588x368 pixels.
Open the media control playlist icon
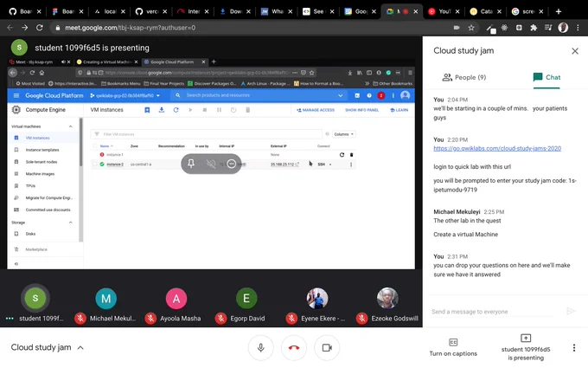pyautogui.click(x=548, y=28)
